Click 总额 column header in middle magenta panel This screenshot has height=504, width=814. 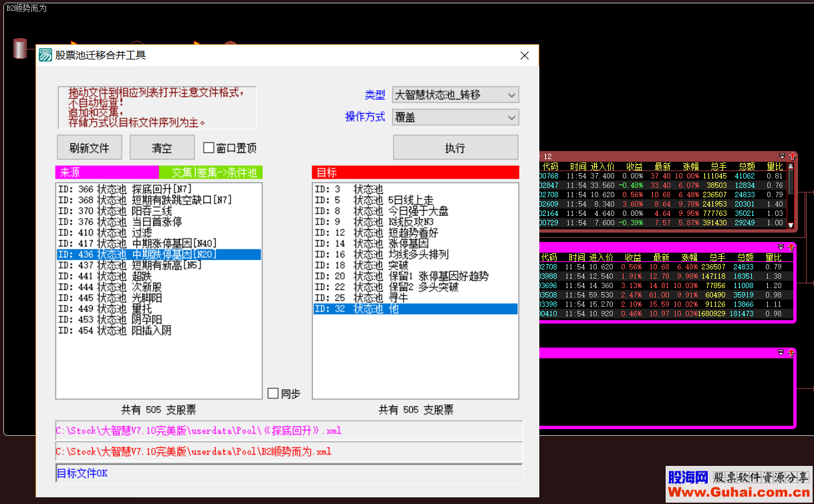[x=746, y=257]
